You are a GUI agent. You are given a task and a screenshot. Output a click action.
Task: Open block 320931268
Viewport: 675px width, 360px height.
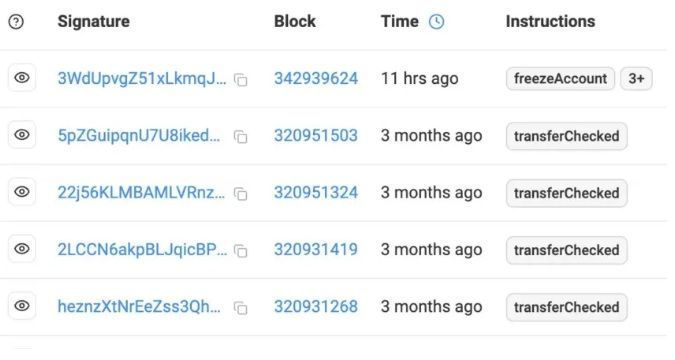pyautogui.click(x=316, y=307)
